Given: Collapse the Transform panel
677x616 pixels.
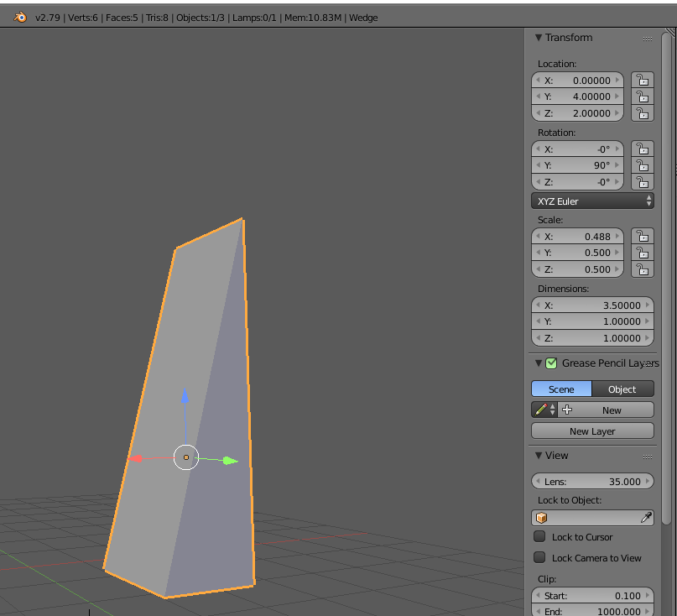Looking at the screenshot, I should coord(539,38).
